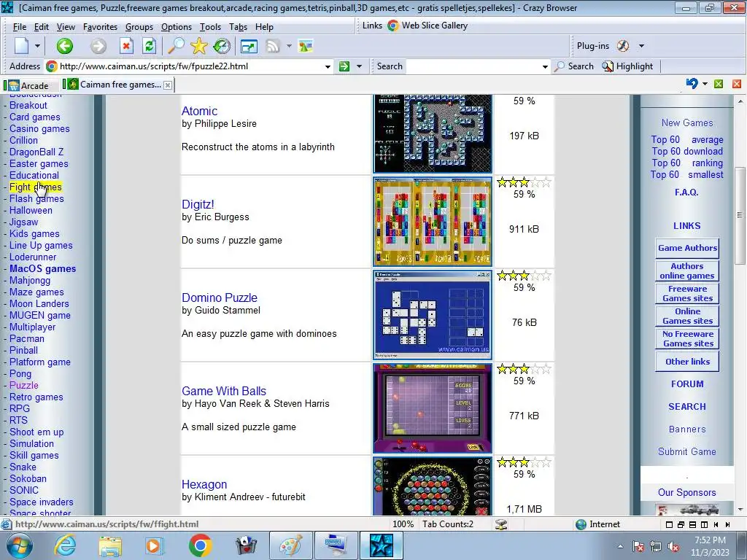Click the network proxy icon in status bar
The height and width of the screenshot is (560, 747).
tap(500, 524)
